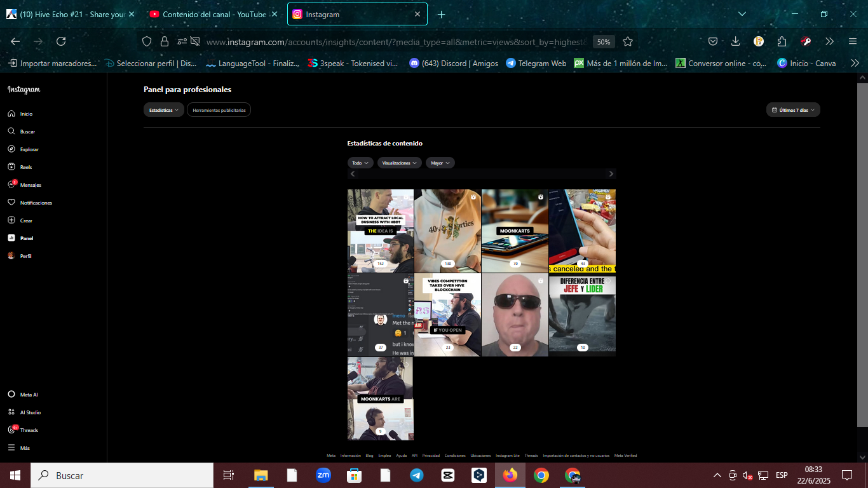Open Windows Start menu
The height and width of the screenshot is (488, 868).
(x=15, y=475)
